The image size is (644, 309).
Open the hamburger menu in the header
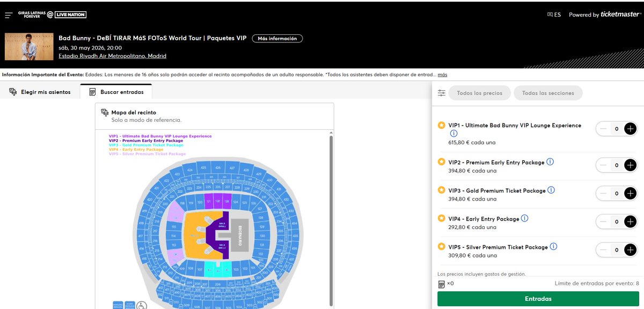pyautogui.click(x=9, y=15)
